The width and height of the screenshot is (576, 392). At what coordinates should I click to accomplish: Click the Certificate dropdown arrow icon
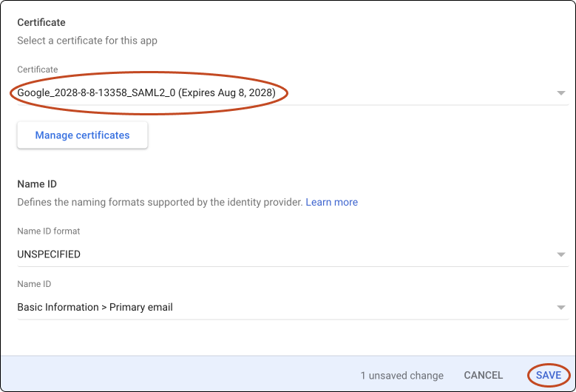point(561,93)
